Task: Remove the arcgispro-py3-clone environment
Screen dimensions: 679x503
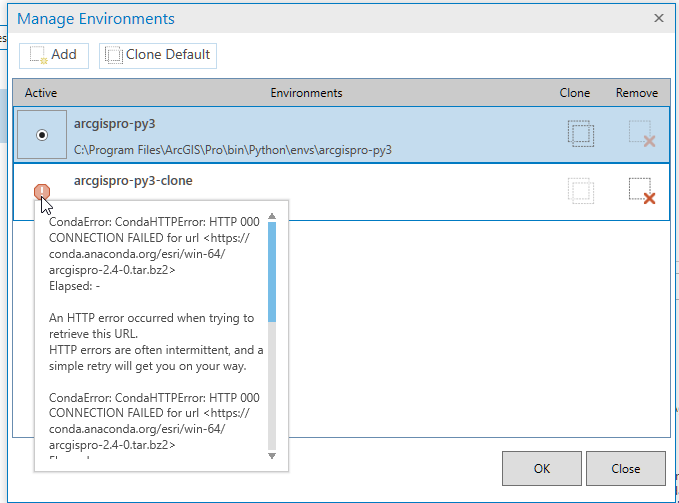Action: click(642, 191)
